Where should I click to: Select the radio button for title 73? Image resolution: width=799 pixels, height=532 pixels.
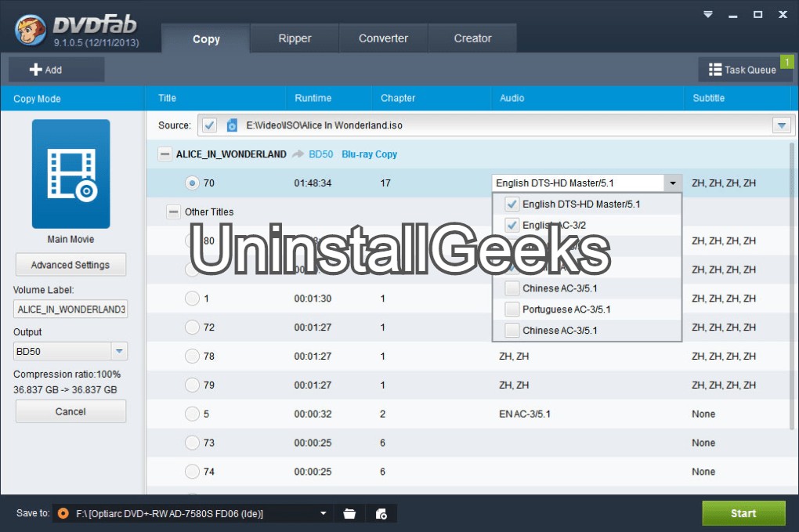tap(192, 443)
